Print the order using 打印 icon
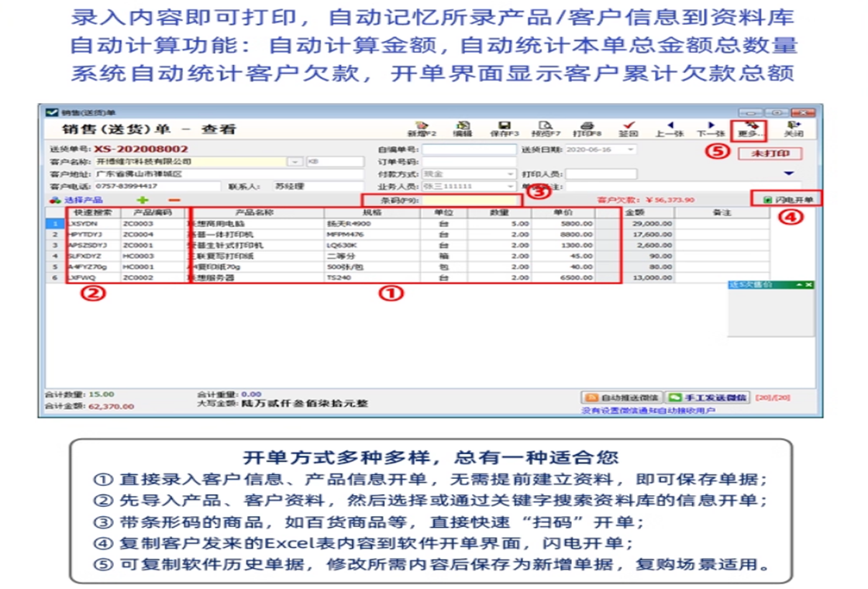This screenshot has height=589, width=868. (587, 128)
